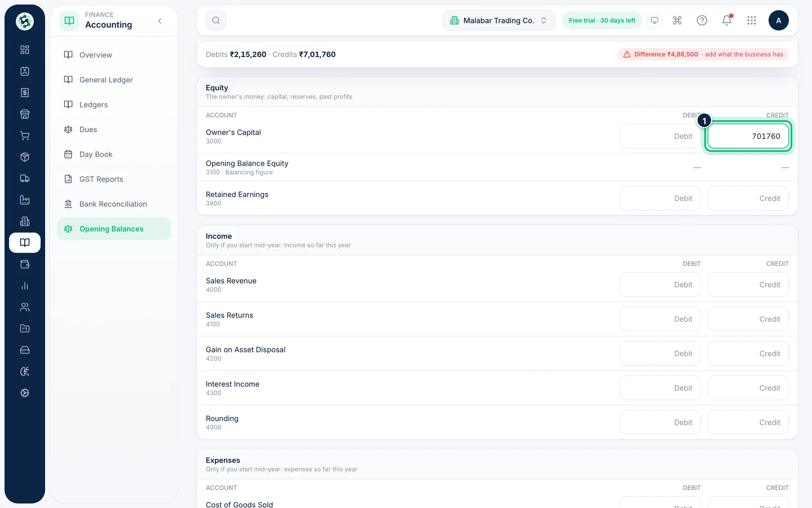Click the Retained Earnings debit field

[660, 199]
